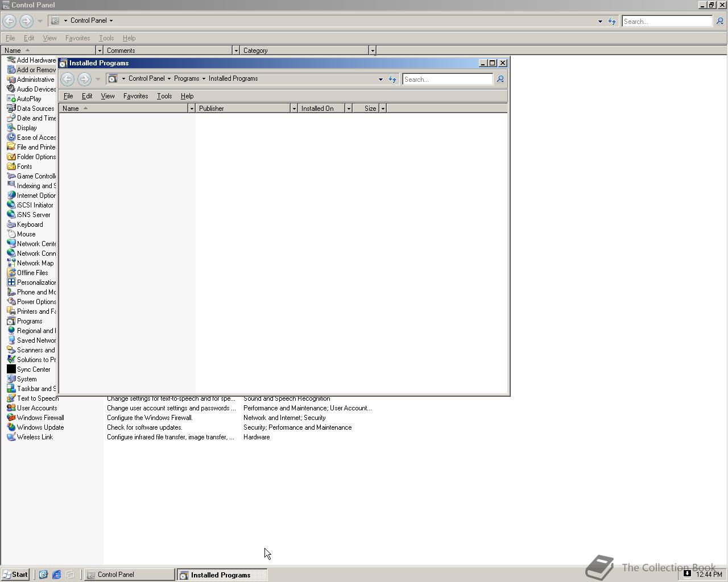Image resolution: width=728 pixels, height=582 pixels.
Task: Select the Windows Update icon
Action: (11, 427)
